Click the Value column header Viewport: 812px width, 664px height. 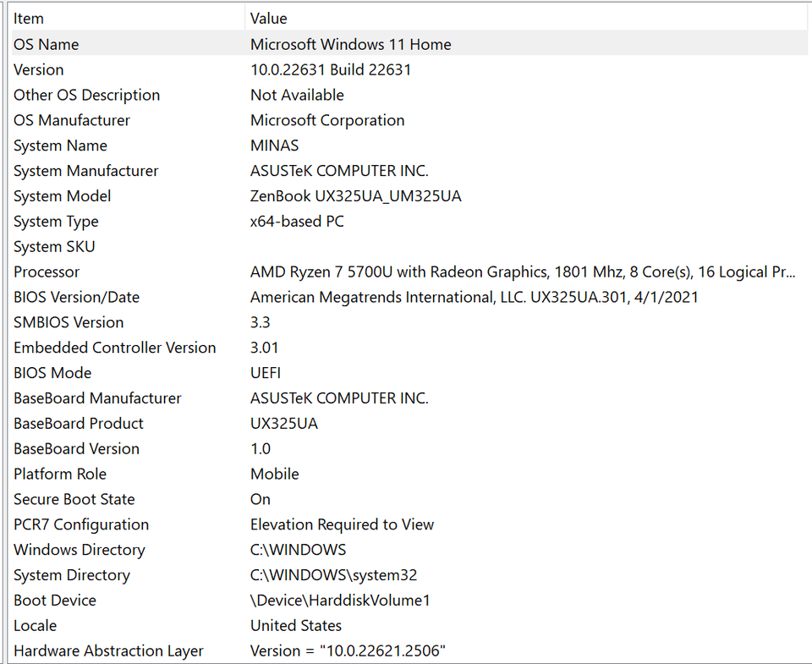pyautogui.click(x=269, y=19)
